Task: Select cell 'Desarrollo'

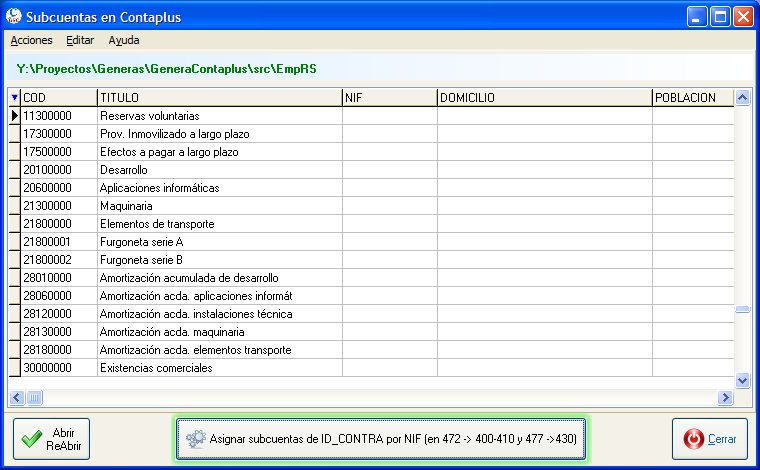Action: pyautogui.click(x=220, y=170)
